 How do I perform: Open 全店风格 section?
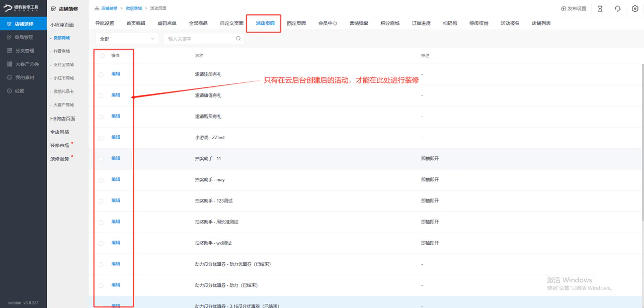pos(60,132)
